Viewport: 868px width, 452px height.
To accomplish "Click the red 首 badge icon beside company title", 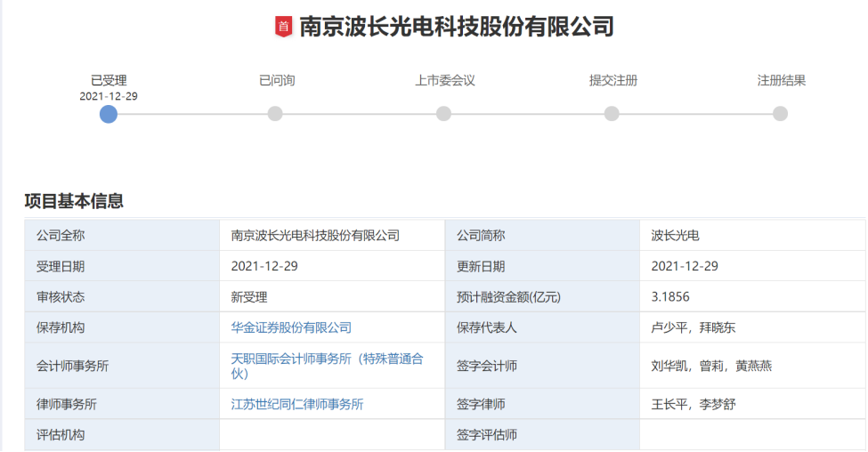I will pos(283,27).
